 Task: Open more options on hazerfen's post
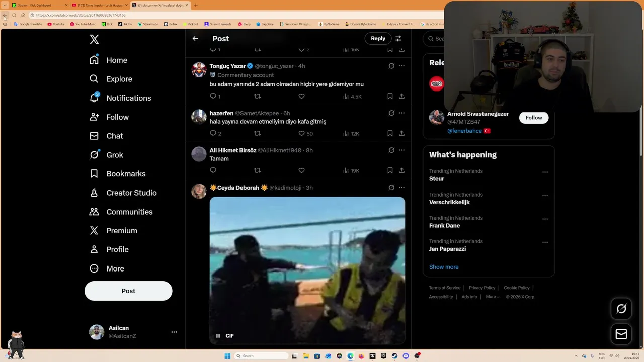pos(401,113)
